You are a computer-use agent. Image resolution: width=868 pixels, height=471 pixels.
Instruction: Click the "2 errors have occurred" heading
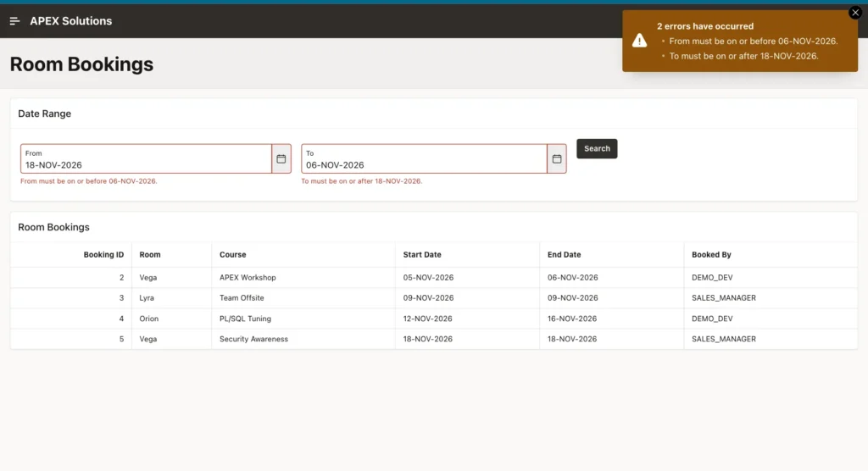click(704, 26)
